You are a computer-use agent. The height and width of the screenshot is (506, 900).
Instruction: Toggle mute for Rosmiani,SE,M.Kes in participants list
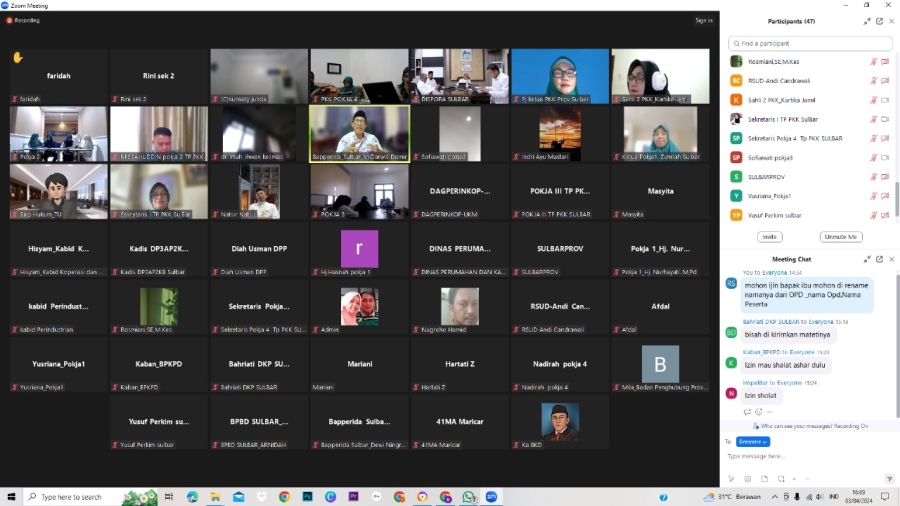(874, 61)
